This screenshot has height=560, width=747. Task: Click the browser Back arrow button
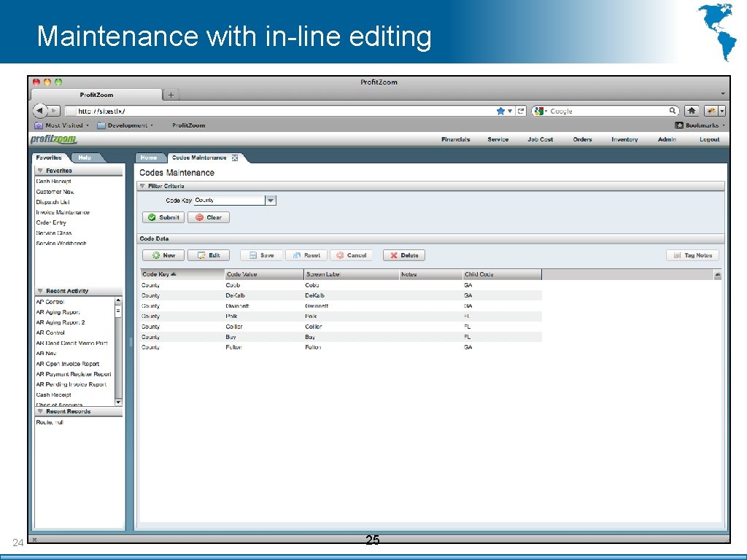tap(40, 111)
